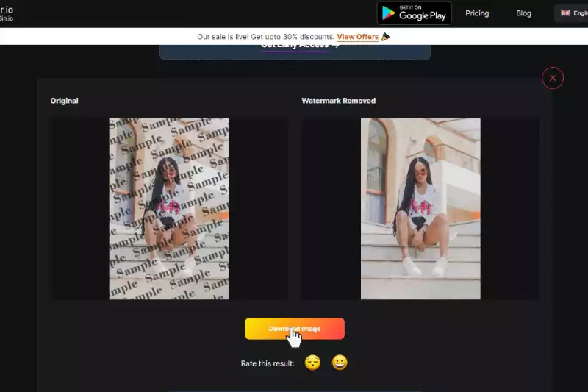Follow the View Offers link
This screenshot has width=588, height=392.
click(x=358, y=37)
